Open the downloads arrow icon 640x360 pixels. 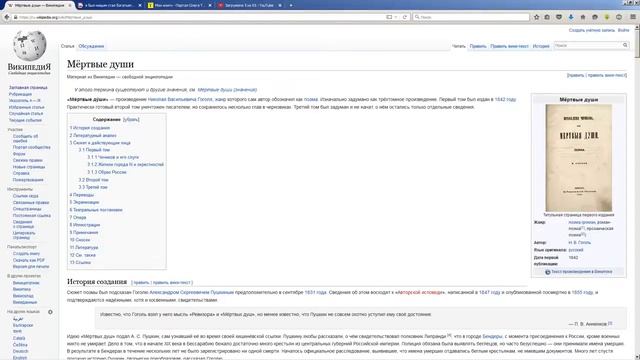click(x=571, y=17)
